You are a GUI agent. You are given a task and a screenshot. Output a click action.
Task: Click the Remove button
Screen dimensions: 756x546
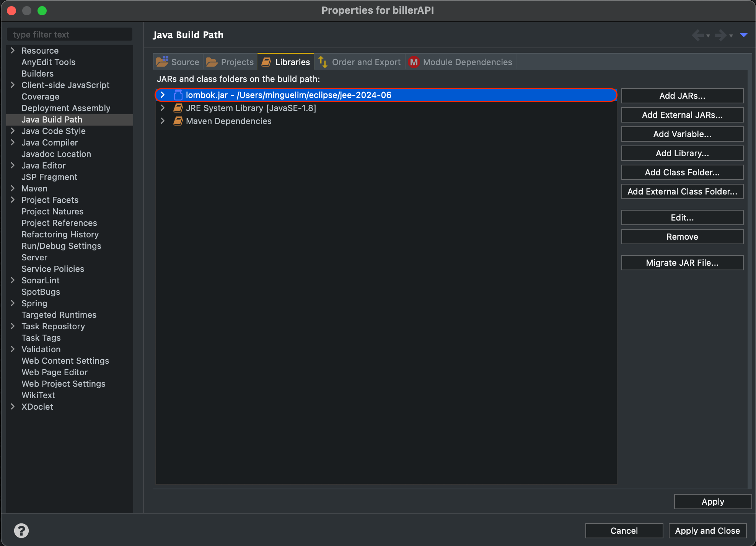(682, 237)
